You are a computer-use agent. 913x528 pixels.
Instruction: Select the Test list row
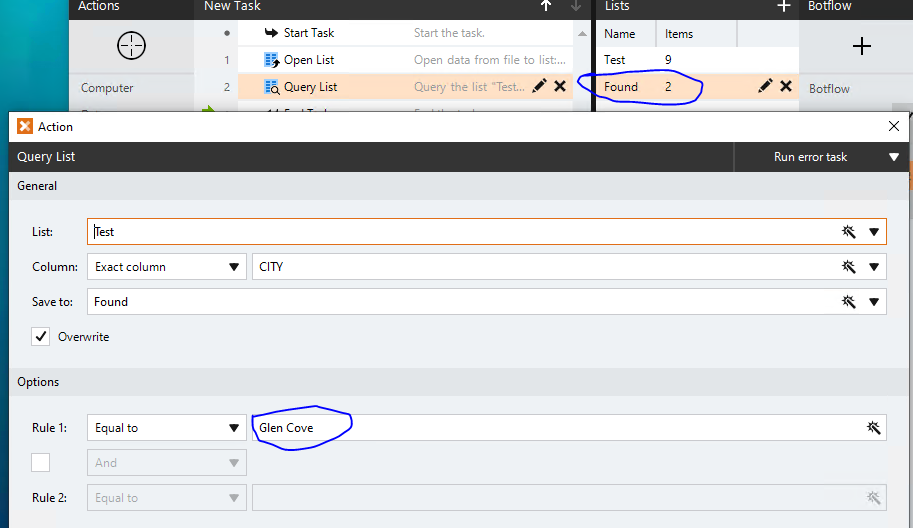[x=698, y=60]
